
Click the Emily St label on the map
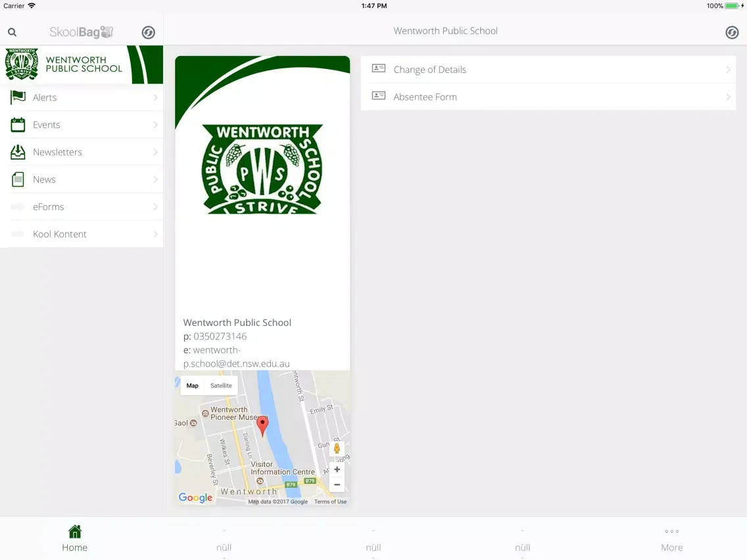(x=322, y=409)
